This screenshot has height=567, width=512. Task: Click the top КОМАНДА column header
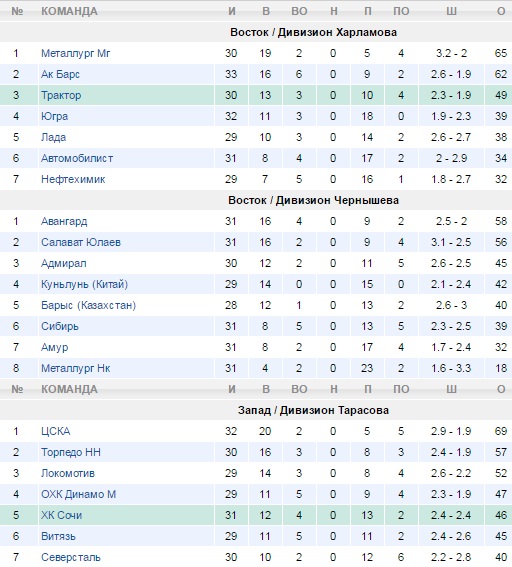point(69,11)
